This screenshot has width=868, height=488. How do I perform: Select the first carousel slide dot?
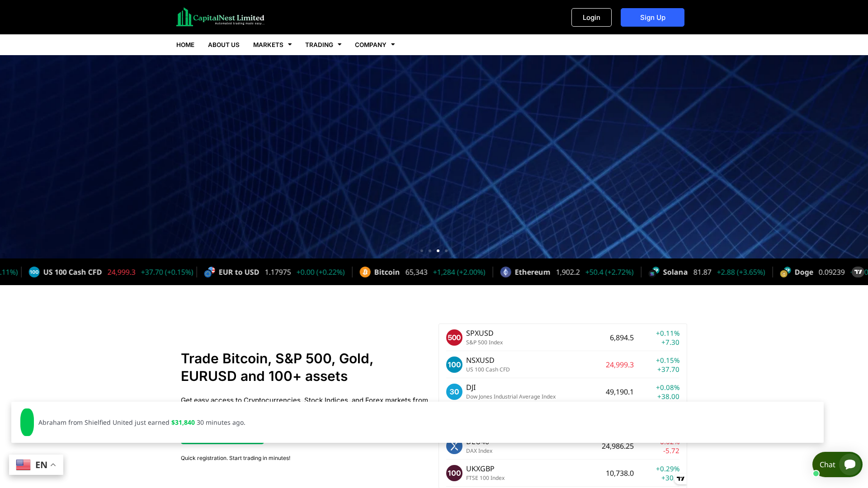(x=422, y=250)
